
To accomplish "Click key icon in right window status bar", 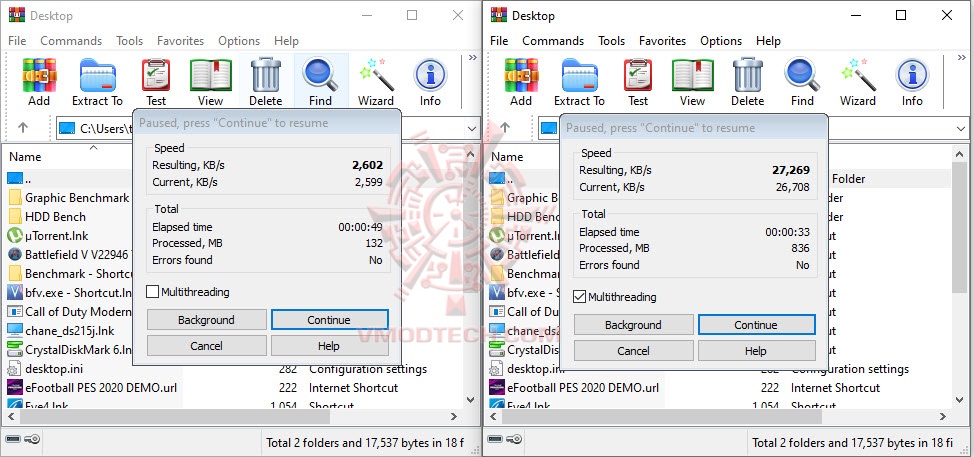I will coord(514,439).
